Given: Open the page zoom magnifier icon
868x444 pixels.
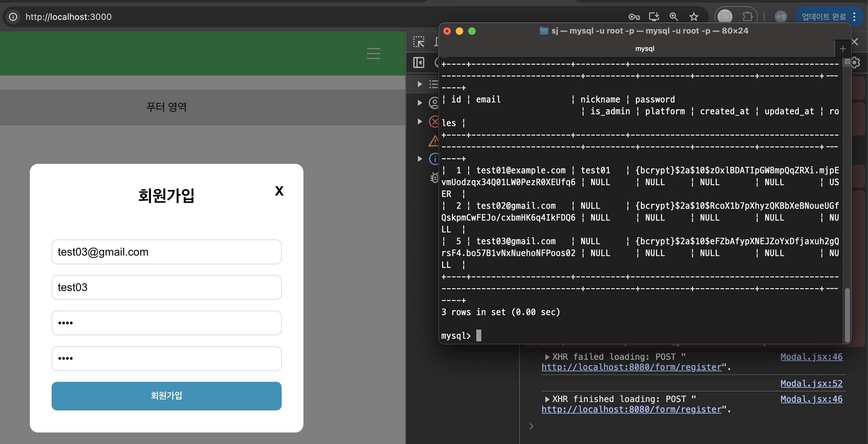Looking at the screenshot, I should (x=674, y=16).
